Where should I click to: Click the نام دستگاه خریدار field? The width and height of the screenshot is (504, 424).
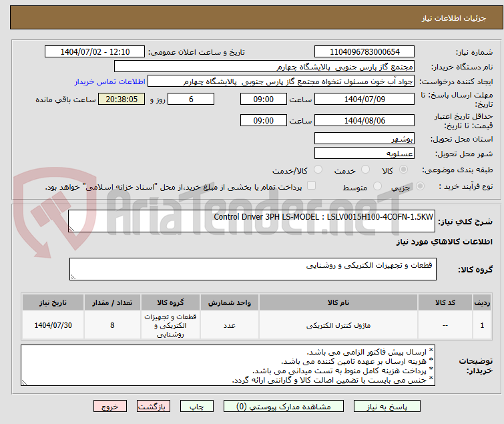[264, 67]
